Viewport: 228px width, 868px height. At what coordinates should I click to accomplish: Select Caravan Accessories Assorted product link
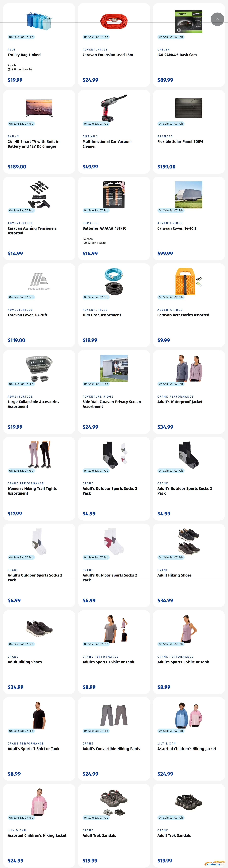tap(183, 315)
